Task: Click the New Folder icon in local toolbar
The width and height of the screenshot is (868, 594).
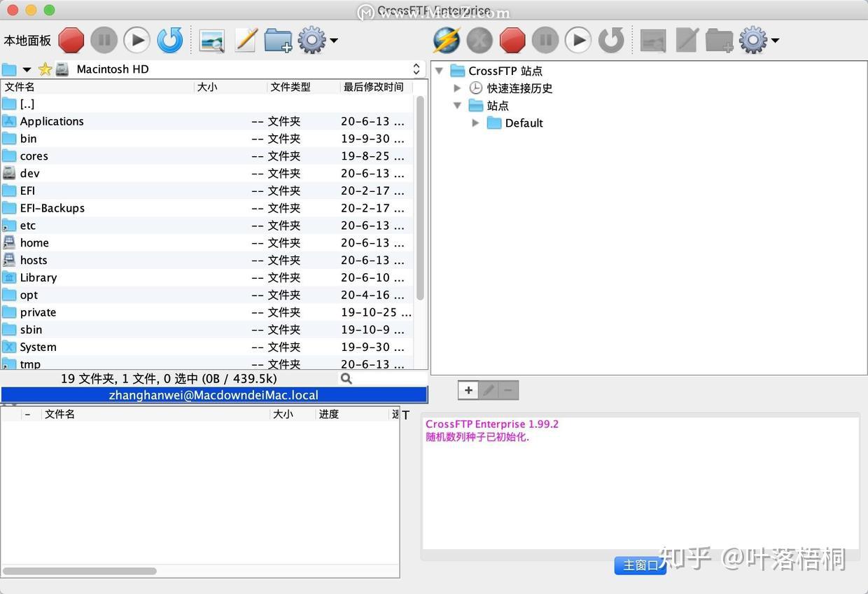Action: click(278, 40)
